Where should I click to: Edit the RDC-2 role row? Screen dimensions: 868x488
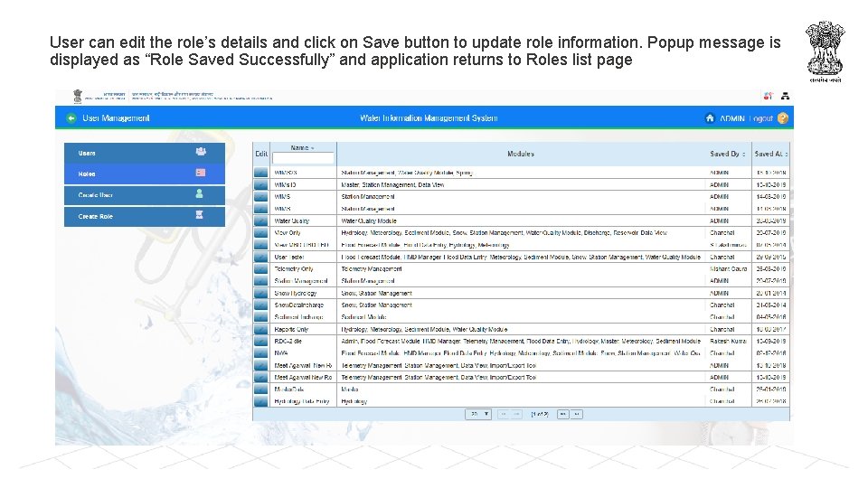pyautogui.click(x=260, y=342)
